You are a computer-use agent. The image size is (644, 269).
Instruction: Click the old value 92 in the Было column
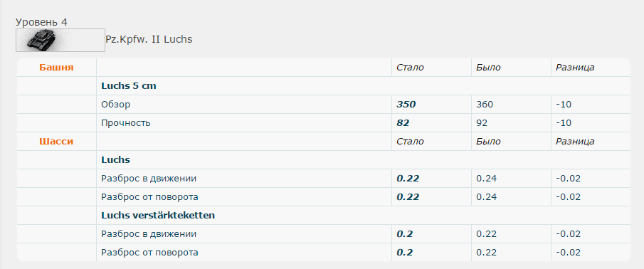coord(482,123)
